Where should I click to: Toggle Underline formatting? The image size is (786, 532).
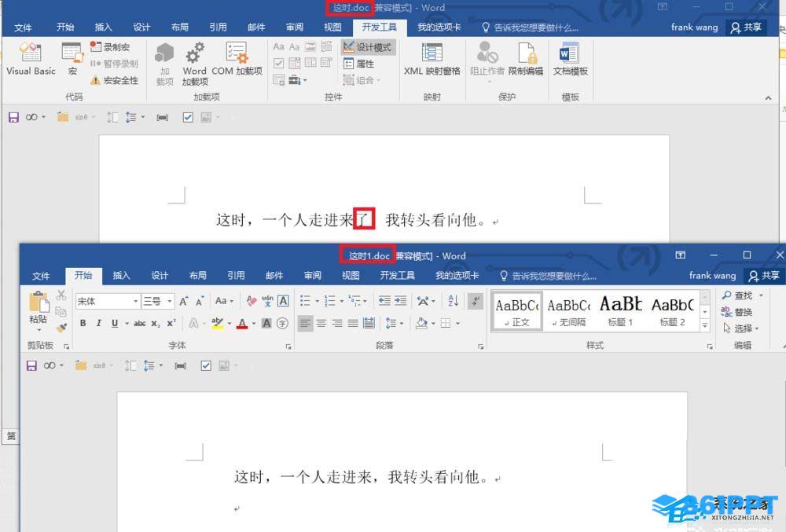point(115,323)
